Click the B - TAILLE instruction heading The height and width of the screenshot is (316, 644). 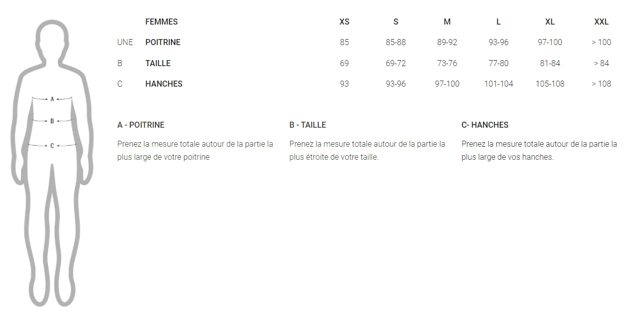(x=308, y=125)
